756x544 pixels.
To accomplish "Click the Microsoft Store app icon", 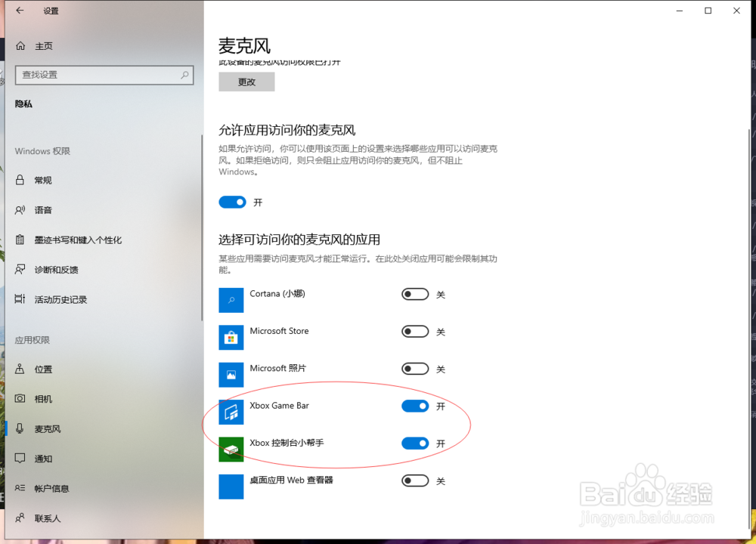I will point(231,337).
